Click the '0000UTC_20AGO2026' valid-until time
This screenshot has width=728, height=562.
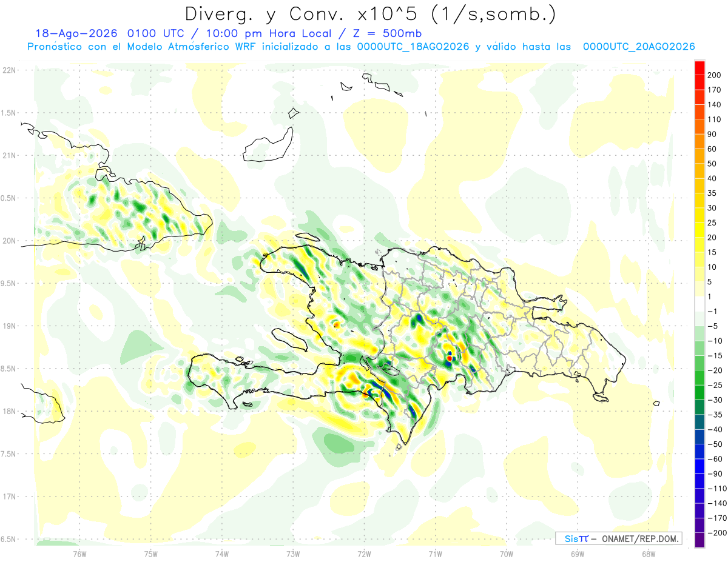click(x=639, y=47)
